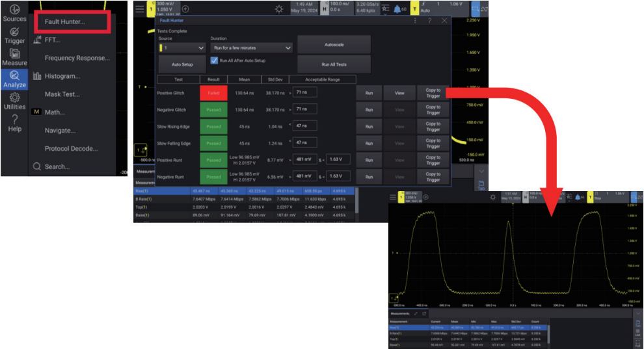Click the brightness sun icon

click(279, 9)
